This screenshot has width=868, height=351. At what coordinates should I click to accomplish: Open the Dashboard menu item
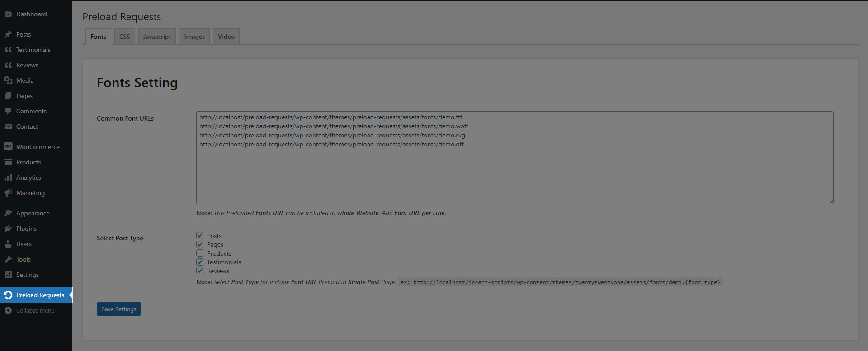coord(36,14)
